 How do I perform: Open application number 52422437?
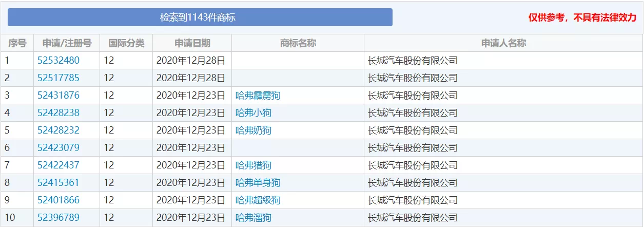tap(58, 165)
